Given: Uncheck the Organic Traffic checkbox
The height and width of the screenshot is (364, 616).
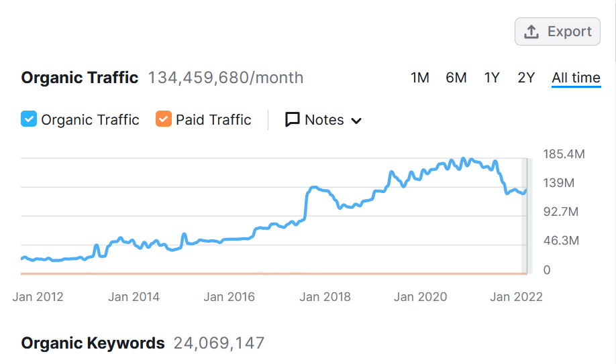Looking at the screenshot, I should tap(29, 119).
